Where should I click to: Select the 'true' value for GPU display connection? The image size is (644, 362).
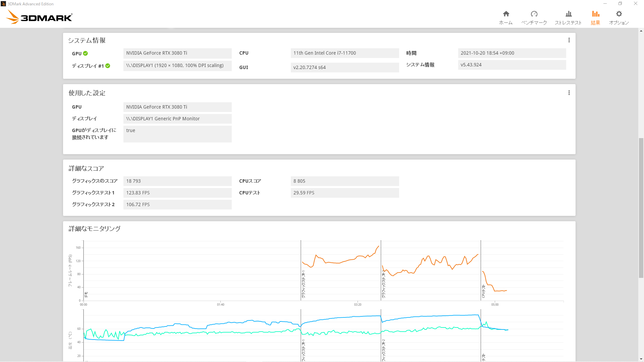pos(177,134)
